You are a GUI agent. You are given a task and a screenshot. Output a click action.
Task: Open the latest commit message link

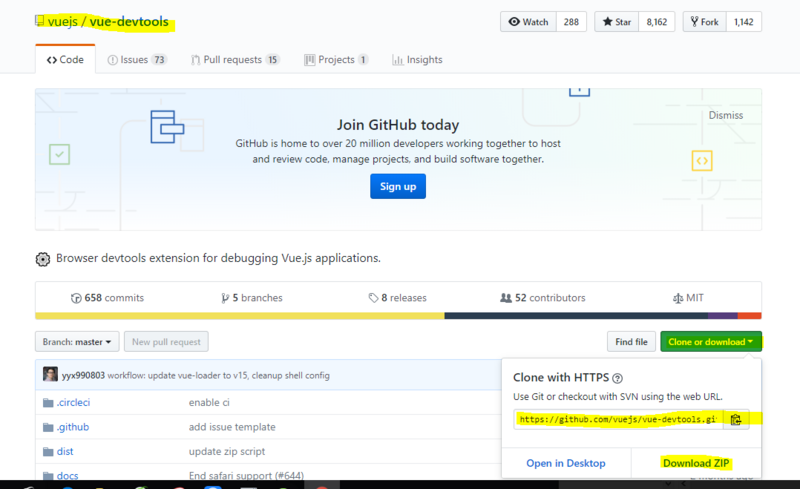click(218, 375)
